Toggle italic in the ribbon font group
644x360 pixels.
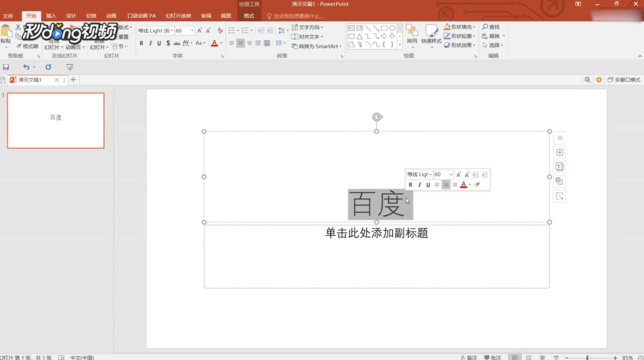tap(150, 43)
